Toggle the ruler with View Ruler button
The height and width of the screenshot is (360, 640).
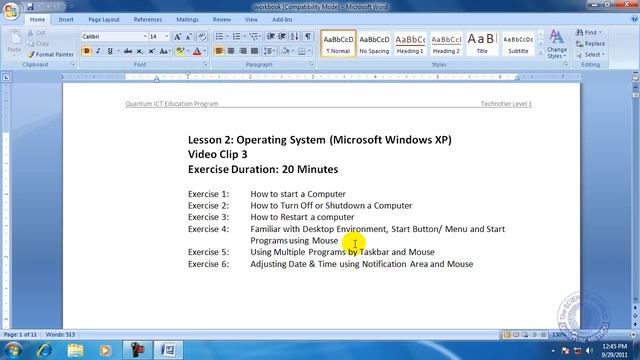(635, 77)
